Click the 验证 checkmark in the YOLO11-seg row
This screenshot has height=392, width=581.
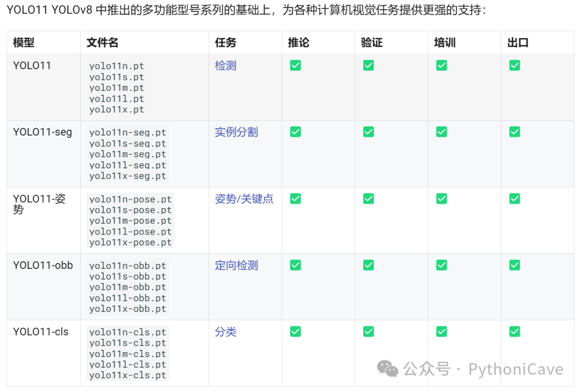click(x=369, y=132)
